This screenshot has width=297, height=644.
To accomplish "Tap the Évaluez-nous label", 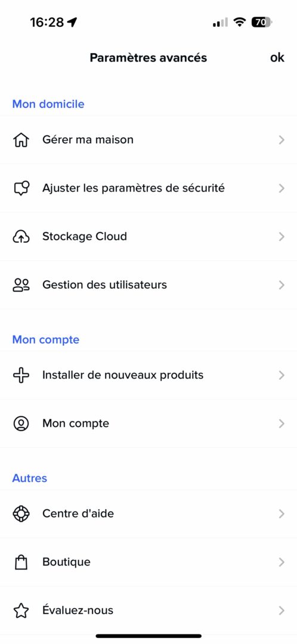I will coord(78,611).
